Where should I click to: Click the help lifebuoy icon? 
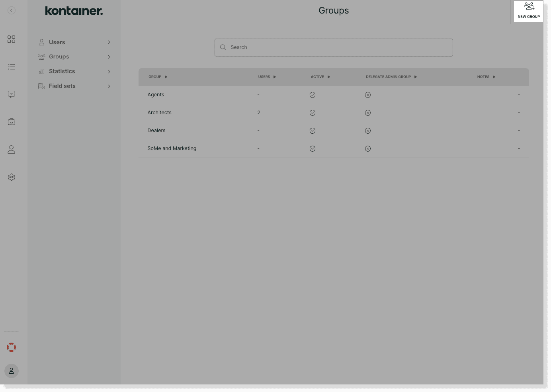(11, 347)
